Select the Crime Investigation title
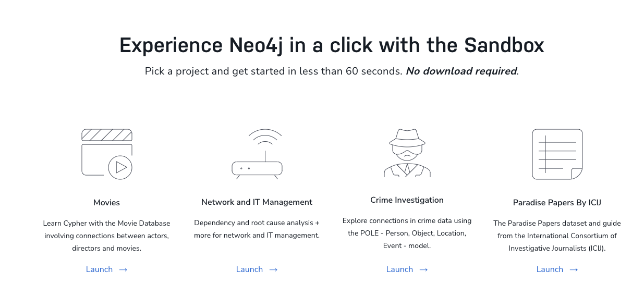The height and width of the screenshot is (296, 644). pos(407,200)
